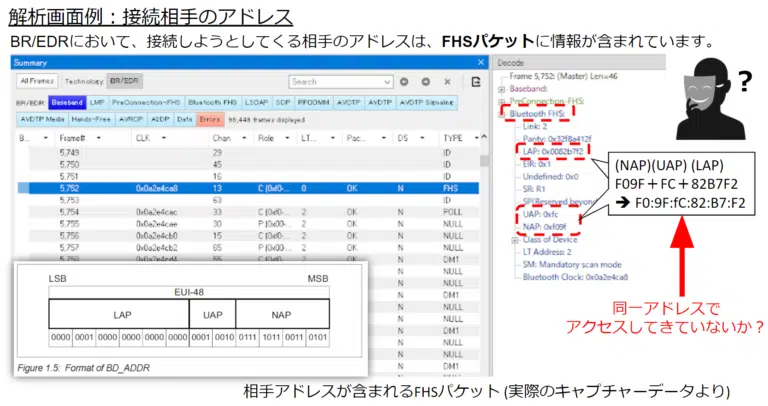The height and width of the screenshot is (406, 768).
Task: Expand the Baseband node in Decode tree
Action: point(502,88)
